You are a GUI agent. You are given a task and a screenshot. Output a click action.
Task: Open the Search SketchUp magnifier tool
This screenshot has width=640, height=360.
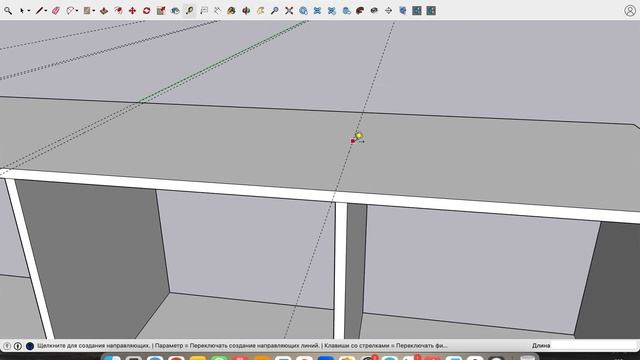coord(8,11)
